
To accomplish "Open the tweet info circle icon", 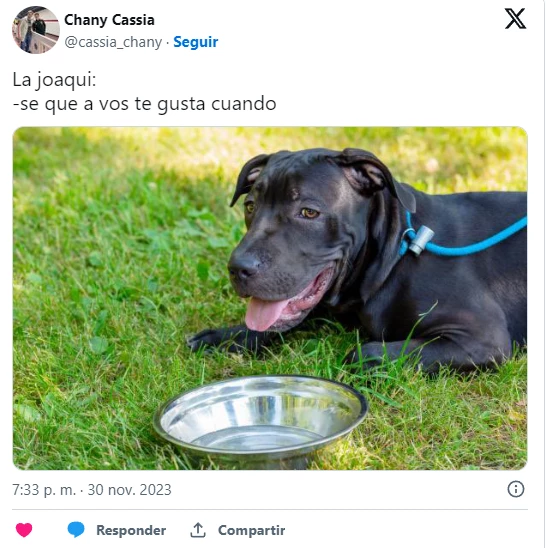I will [516, 489].
